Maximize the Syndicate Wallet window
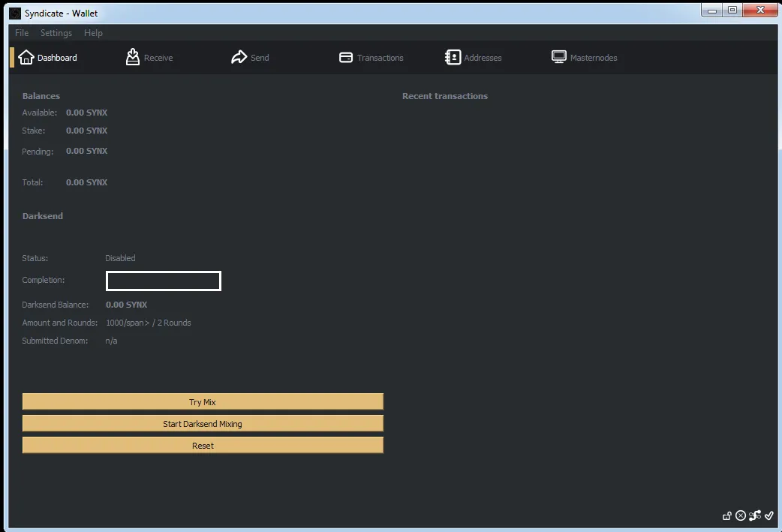Viewport: 782px width, 532px height. coord(732,10)
